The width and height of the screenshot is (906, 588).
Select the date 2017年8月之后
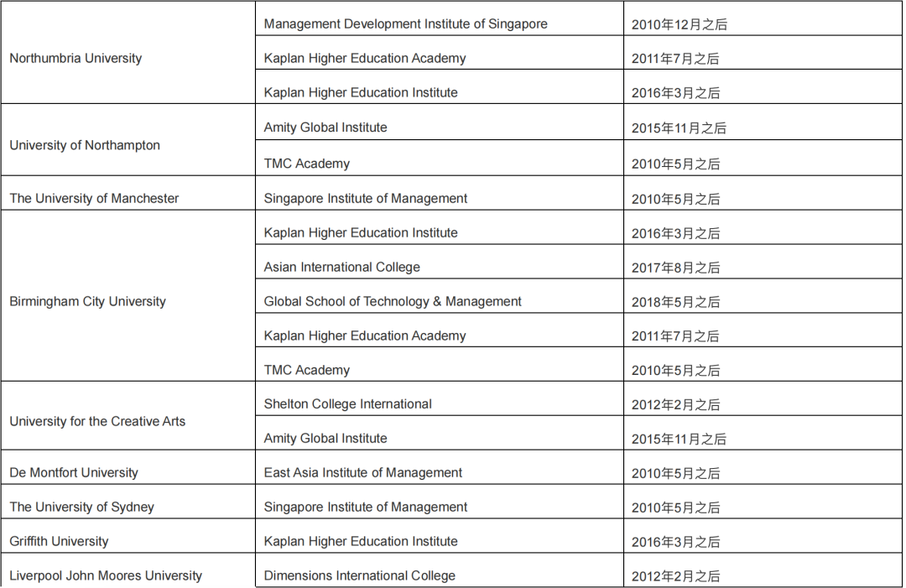coord(675,268)
